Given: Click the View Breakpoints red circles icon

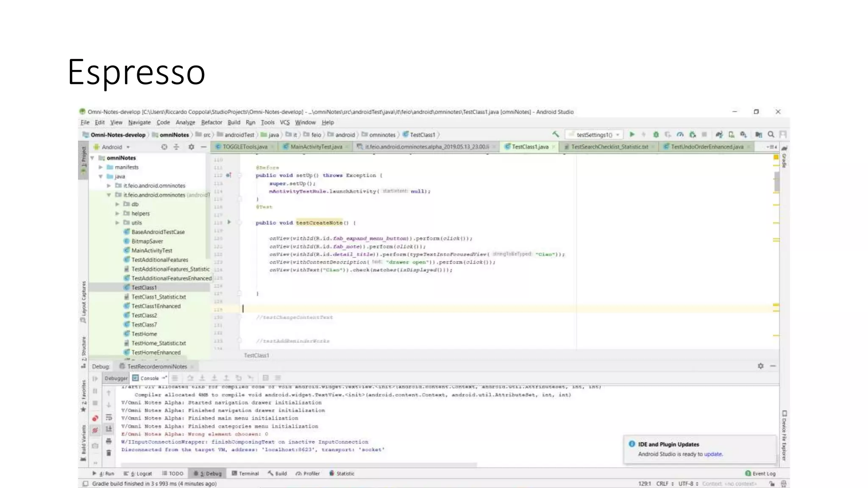Looking at the screenshot, I should pyautogui.click(x=95, y=419).
